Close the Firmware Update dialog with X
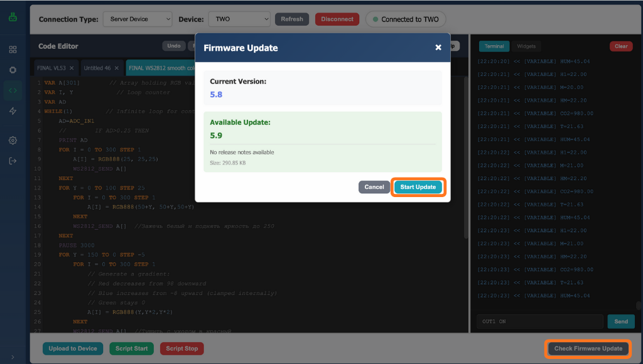 tap(438, 48)
